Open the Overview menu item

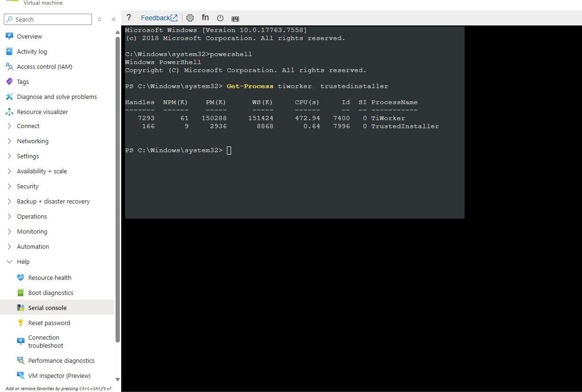(x=29, y=36)
